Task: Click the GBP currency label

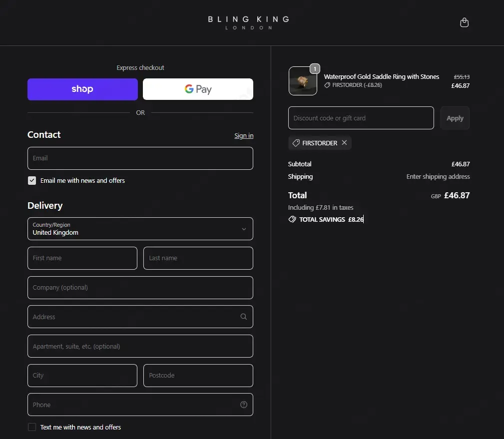Action: 436,196
